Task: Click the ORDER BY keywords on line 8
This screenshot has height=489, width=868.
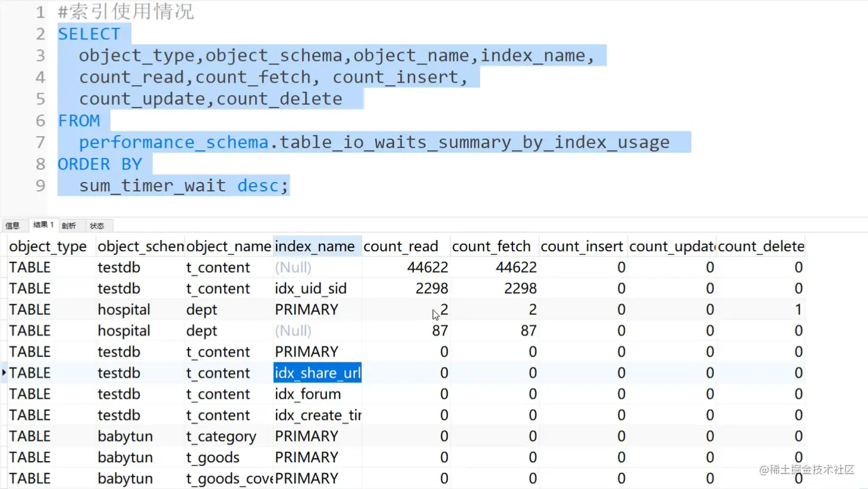Action: click(100, 164)
